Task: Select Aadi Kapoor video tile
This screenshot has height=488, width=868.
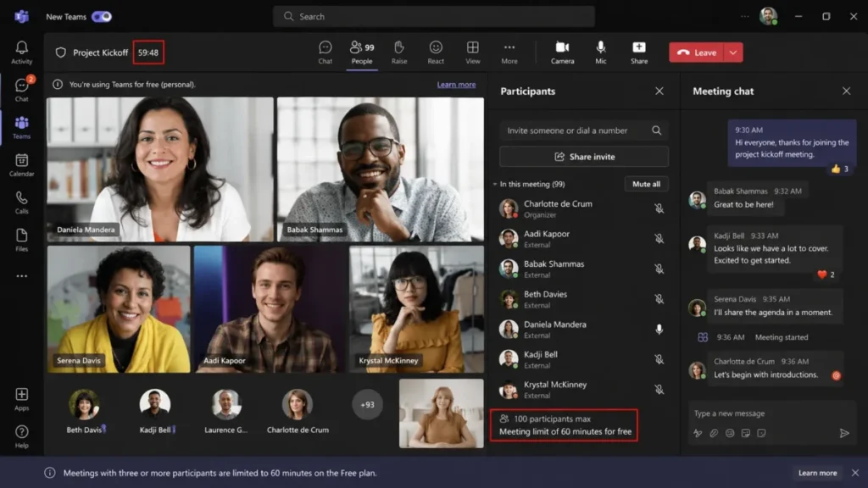Action: pos(270,309)
